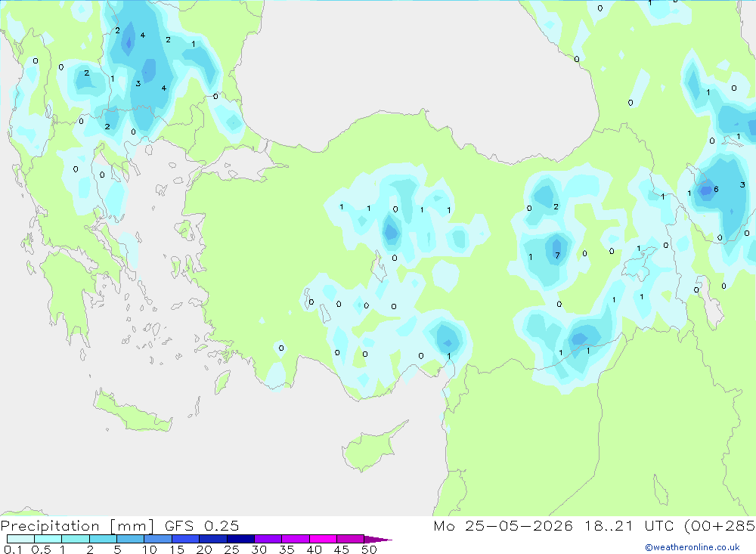
Task: Click the 15–20 mm legend color swatch
Action: coord(185,539)
